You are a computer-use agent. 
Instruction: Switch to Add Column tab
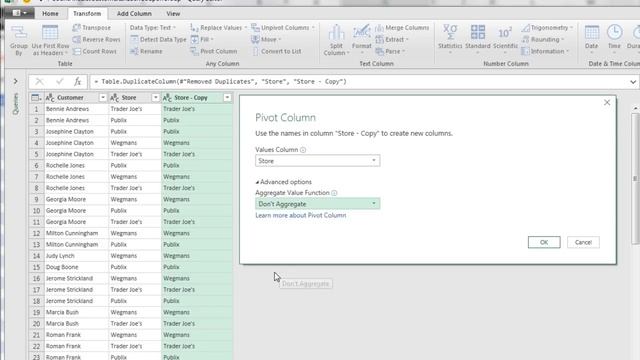click(134, 13)
